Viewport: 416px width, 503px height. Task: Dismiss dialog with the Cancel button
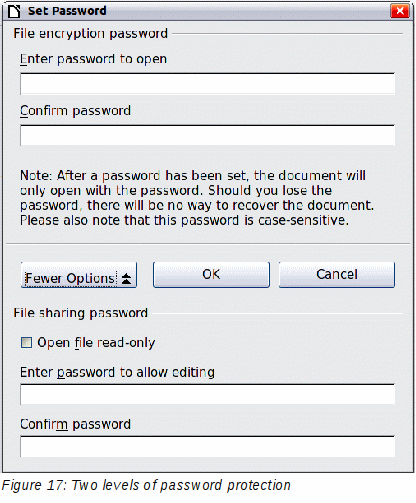337,275
